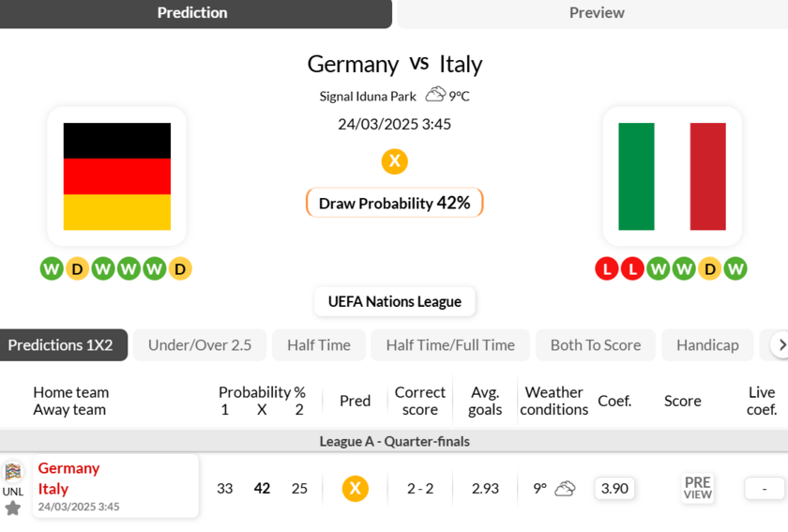Switch to the Preview tab
The height and width of the screenshot is (532, 788).
click(597, 13)
